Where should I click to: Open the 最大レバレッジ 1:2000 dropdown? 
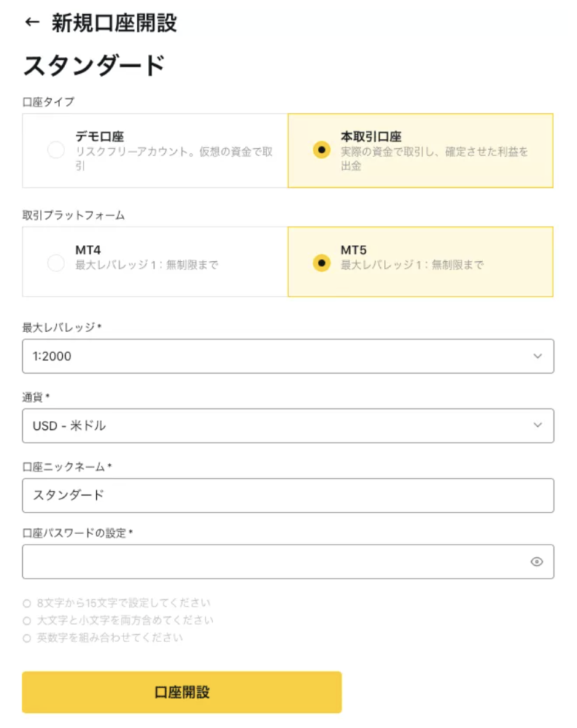[x=288, y=356]
